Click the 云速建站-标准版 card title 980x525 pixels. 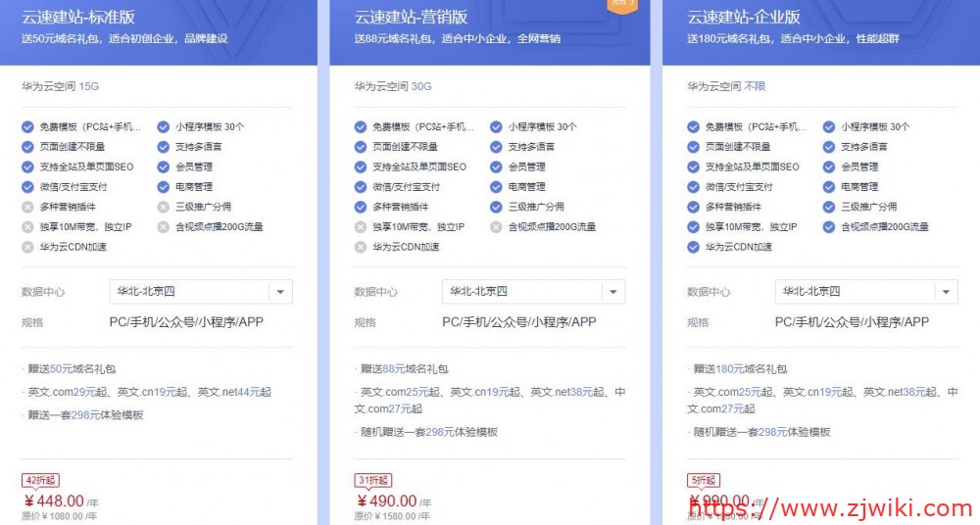[x=78, y=17]
